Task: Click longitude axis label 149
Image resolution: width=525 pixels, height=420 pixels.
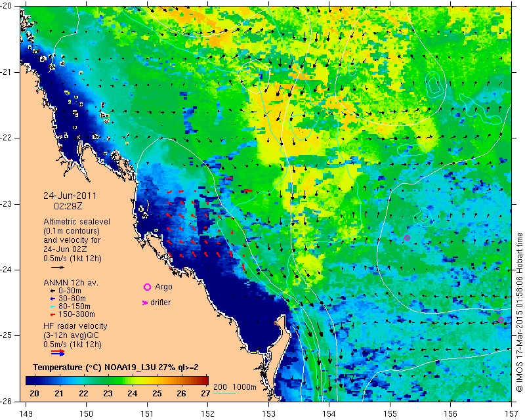Action: point(26,414)
